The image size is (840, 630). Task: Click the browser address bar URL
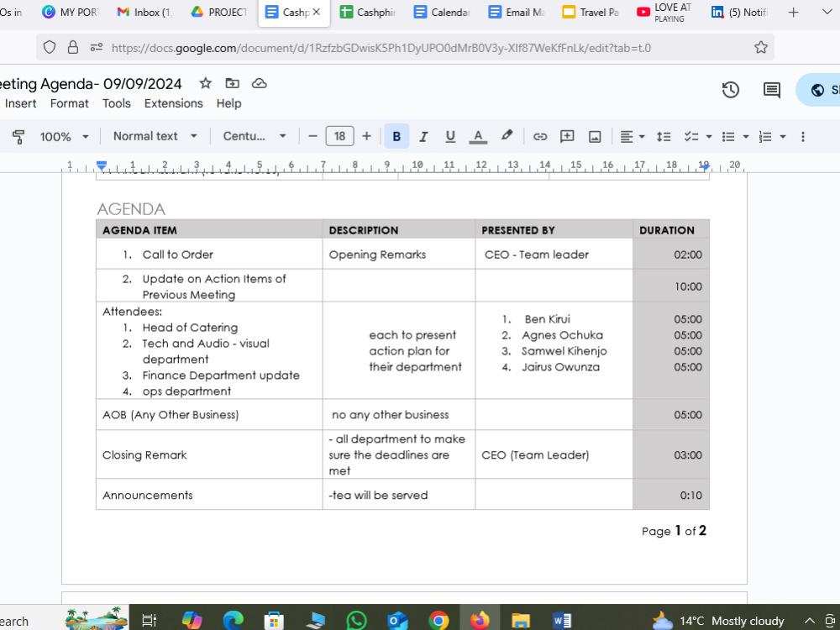click(381, 48)
